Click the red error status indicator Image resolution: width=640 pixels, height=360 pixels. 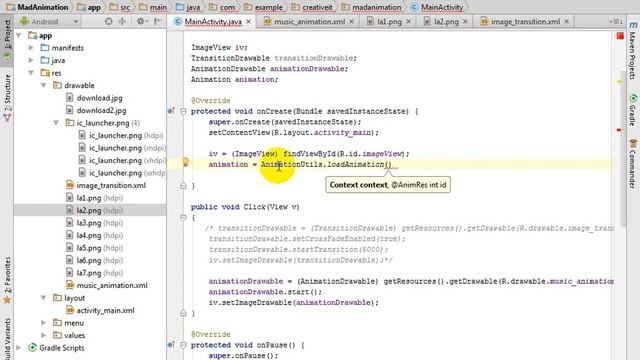pyautogui.click(x=620, y=36)
